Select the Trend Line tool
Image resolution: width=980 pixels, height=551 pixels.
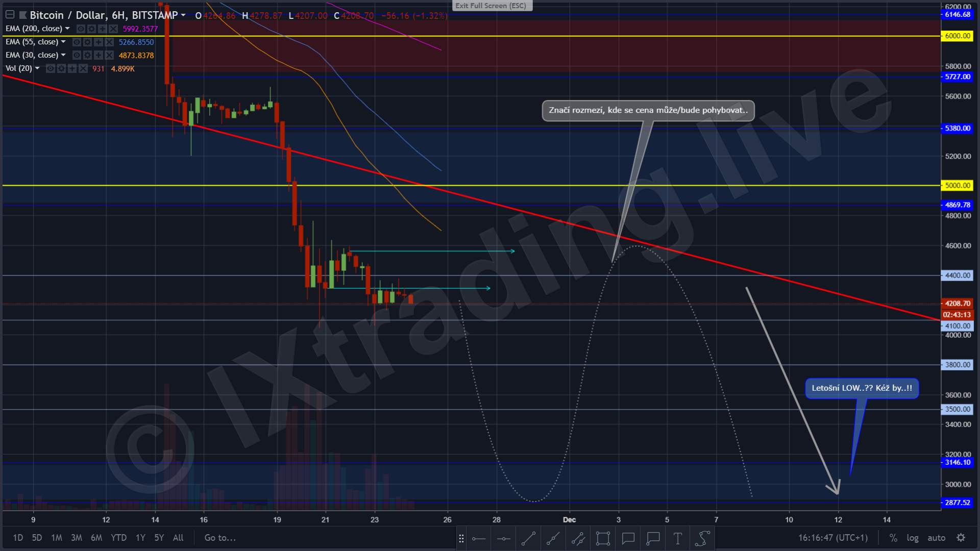point(528,538)
